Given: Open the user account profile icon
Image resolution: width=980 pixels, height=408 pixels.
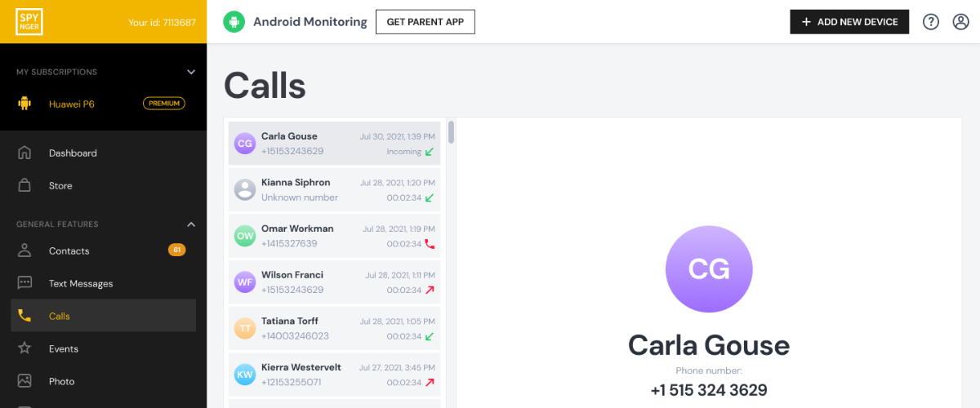Looking at the screenshot, I should [x=960, y=22].
